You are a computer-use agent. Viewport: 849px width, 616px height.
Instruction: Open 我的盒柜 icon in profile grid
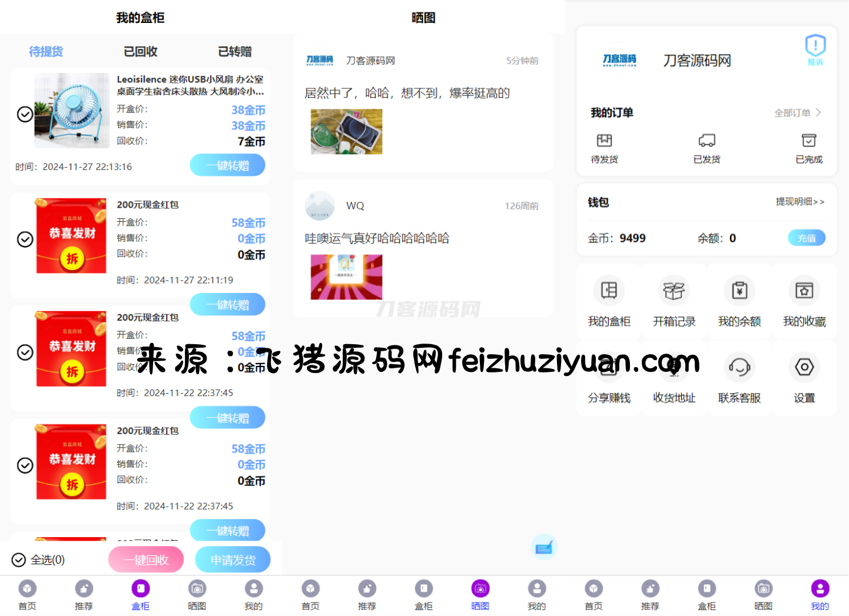point(609,291)
